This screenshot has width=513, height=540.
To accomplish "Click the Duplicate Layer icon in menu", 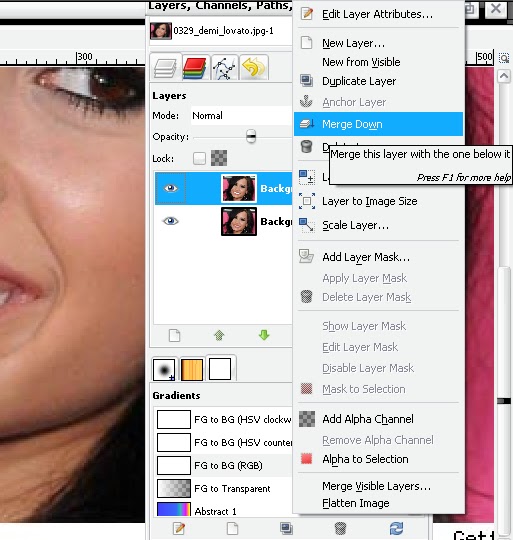I will pyautogui.click(x=306, y=81).
